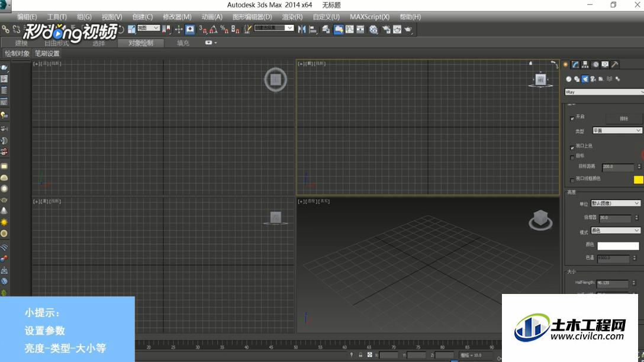Click the Render Production teapot icon

tap(408, 30)
